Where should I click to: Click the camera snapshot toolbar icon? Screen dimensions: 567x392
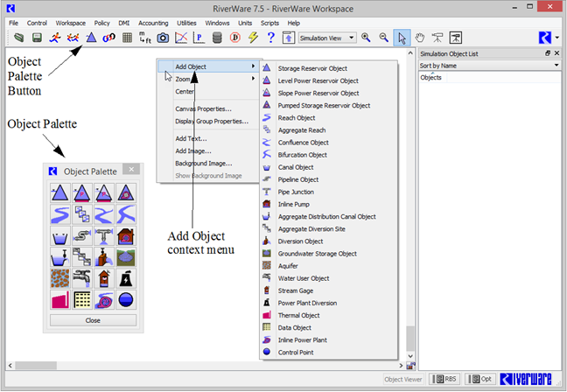(163, 38)
